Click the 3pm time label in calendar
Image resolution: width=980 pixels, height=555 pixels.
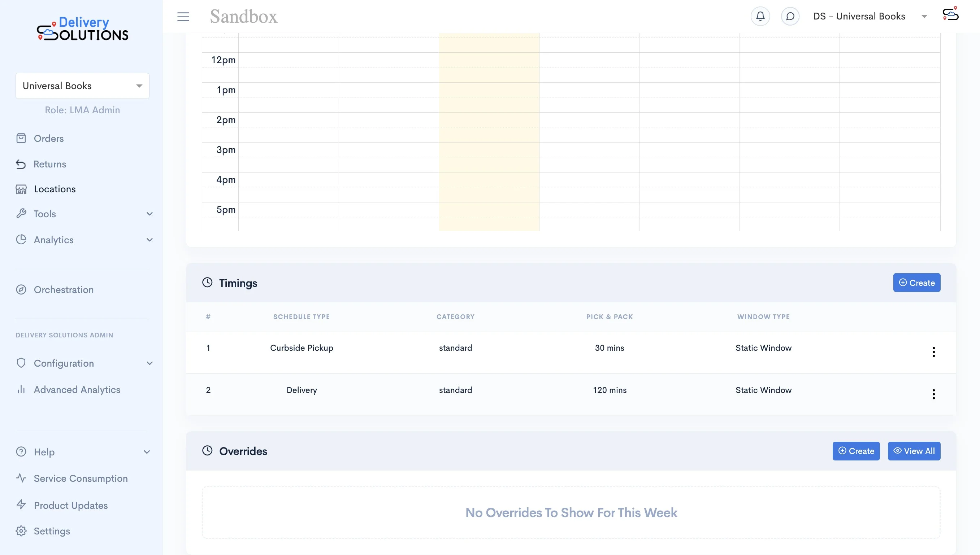tap(226, 150)
